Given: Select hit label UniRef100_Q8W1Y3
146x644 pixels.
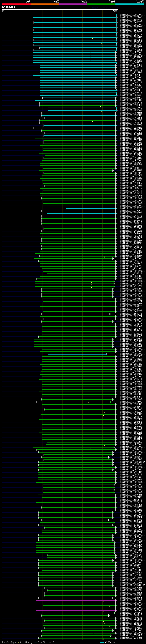Looking at the screenshot, I should click(x=131, y=565).
